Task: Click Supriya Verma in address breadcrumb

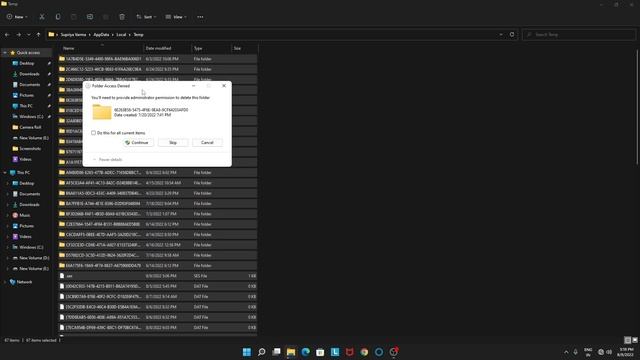Action: pyautogui.click(x=73, y=35)
